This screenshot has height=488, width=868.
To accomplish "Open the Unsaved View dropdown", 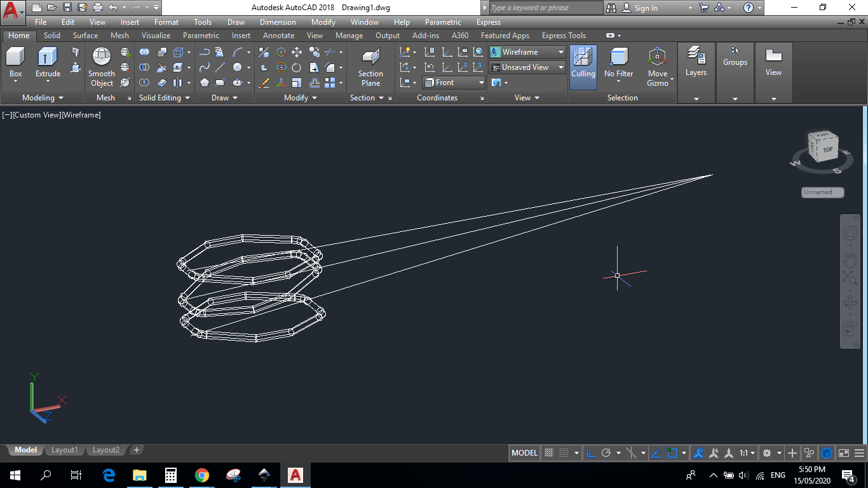I will pos(527,67).
